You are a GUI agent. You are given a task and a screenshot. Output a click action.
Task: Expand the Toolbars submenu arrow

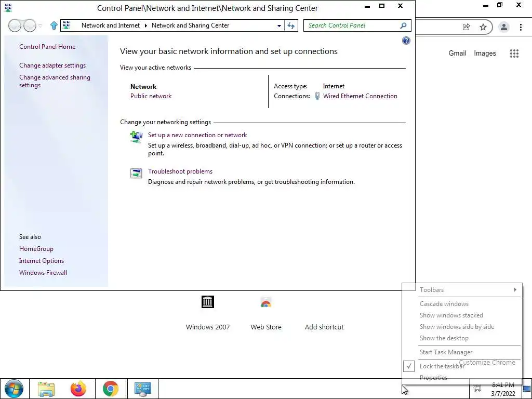pos(515,289)
